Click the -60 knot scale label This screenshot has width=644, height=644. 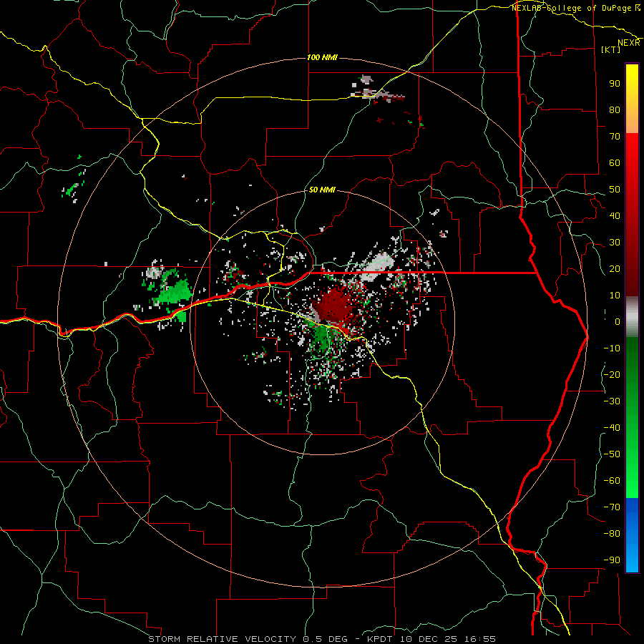[x=612, y=481]
